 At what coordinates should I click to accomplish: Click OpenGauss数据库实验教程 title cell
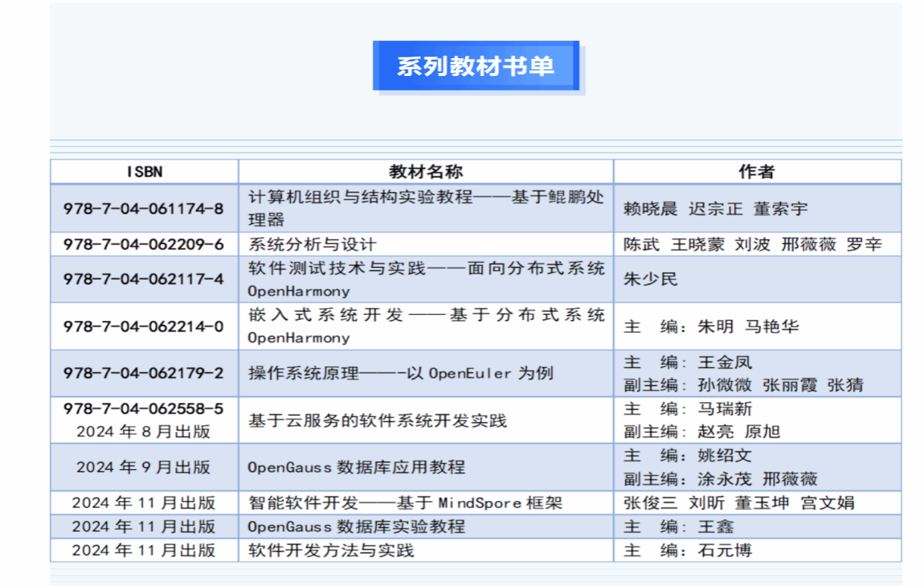coord(356,527)
